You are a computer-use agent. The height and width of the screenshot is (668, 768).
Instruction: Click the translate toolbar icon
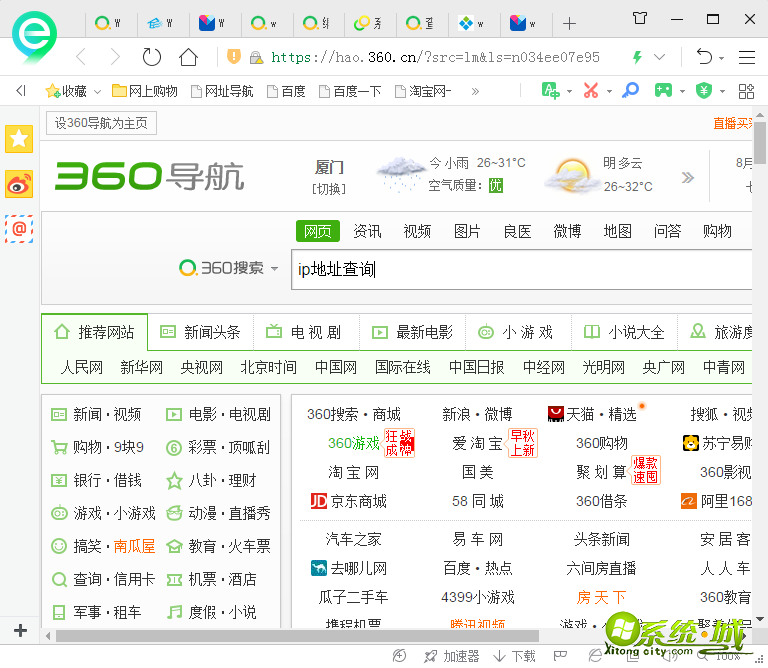pos(551,91)
